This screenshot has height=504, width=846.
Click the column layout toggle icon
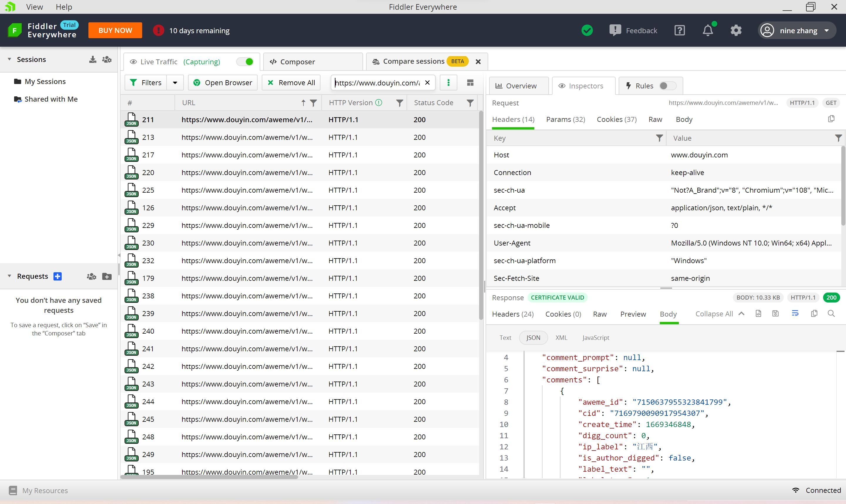[470, 83]
